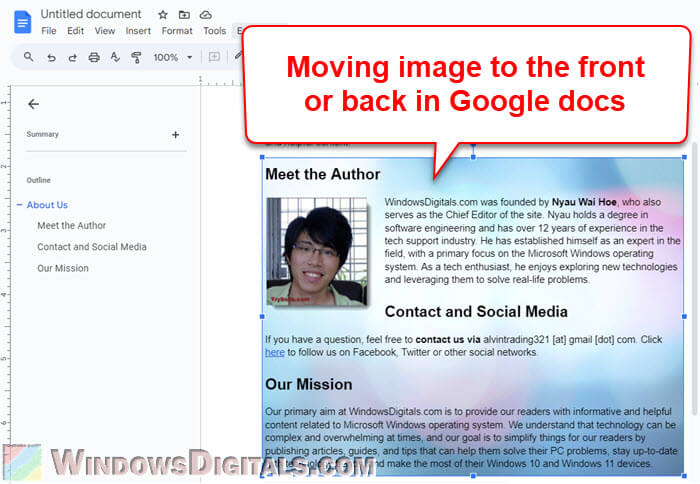
Task: Open the Format menu
Action: (x=177, y=31)
